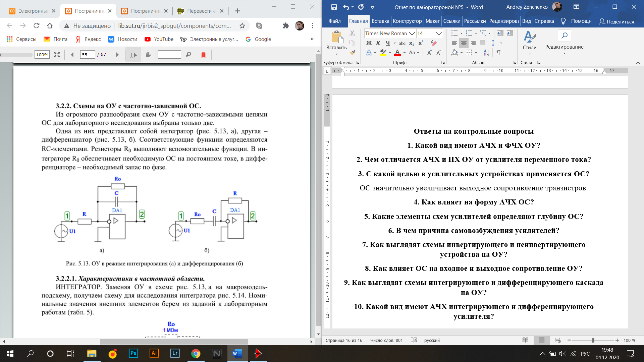Toggle Strikethrough formatting
The width and height of the screenshot is (644, 362).
pos(402,43)
